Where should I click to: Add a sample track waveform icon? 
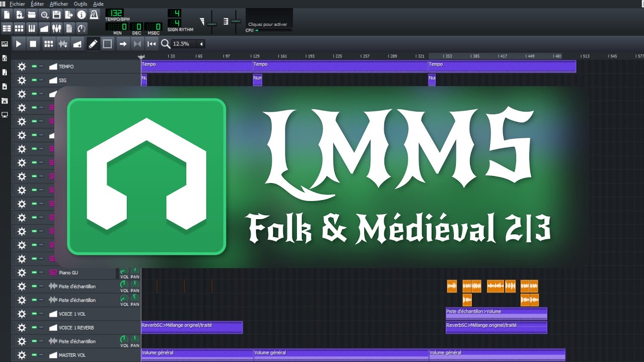[63, 44]
